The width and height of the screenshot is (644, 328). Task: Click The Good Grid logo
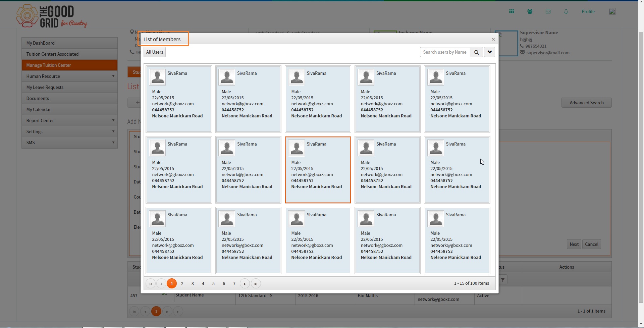(51, 16)
